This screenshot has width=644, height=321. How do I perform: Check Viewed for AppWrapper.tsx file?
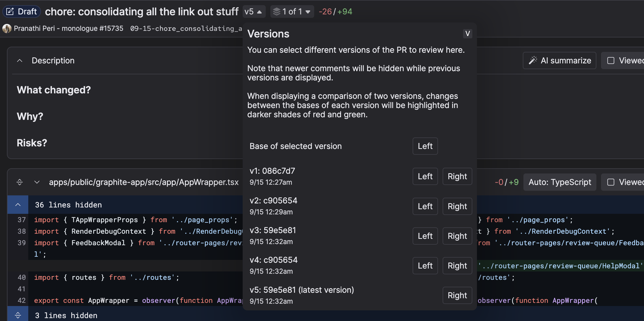(611, 182)
